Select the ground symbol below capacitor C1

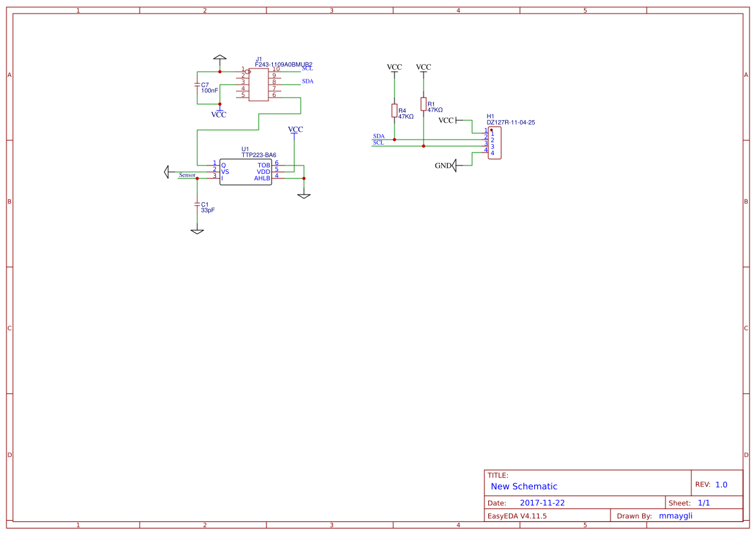196,229
